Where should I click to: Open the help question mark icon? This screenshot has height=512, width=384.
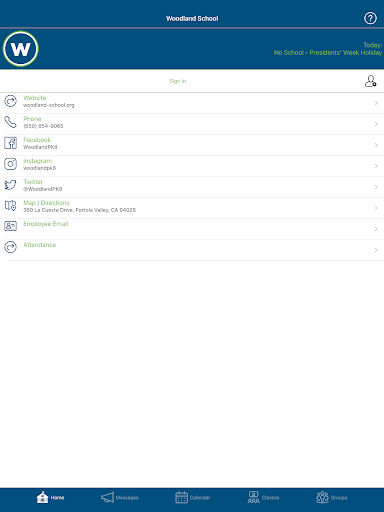pos(370,18)
